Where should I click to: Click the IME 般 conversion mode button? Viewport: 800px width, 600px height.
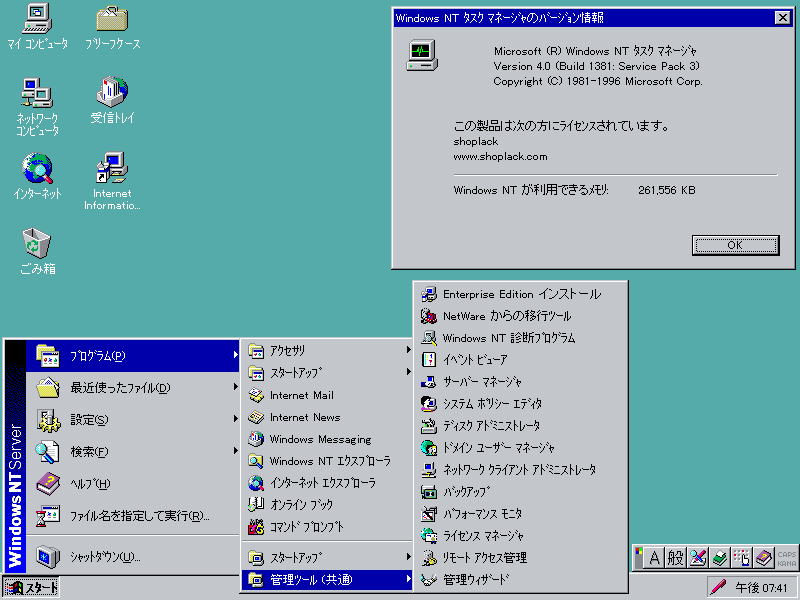click(676, 558)
